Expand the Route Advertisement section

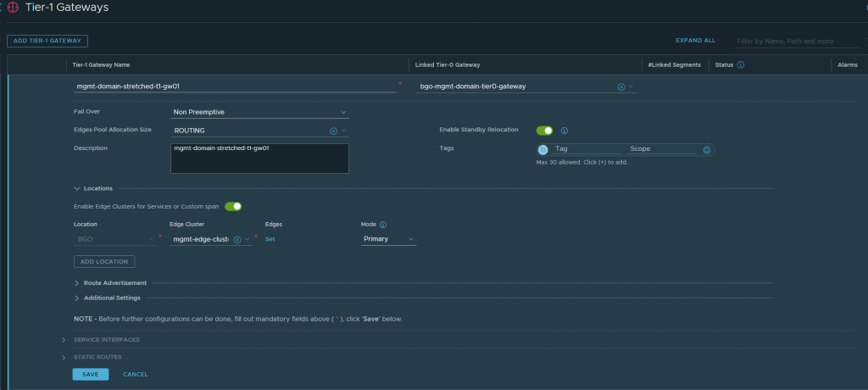(x=114, y=282)
